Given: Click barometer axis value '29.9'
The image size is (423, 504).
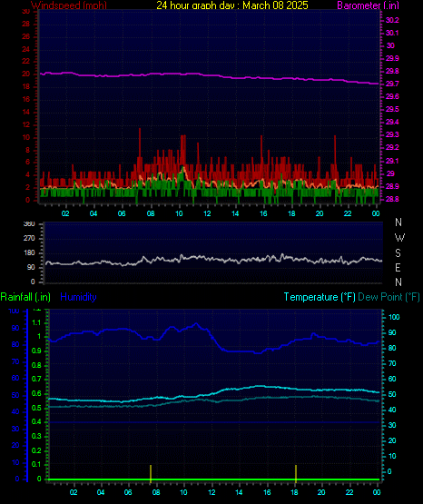Looking at the screenshot, I should point(392,58).
